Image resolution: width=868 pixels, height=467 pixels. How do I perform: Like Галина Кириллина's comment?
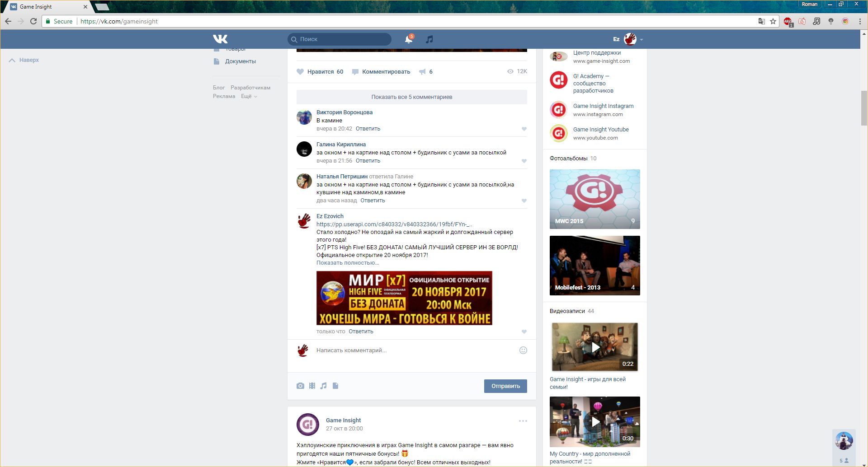pyautogui.click(x=524, y=161)
